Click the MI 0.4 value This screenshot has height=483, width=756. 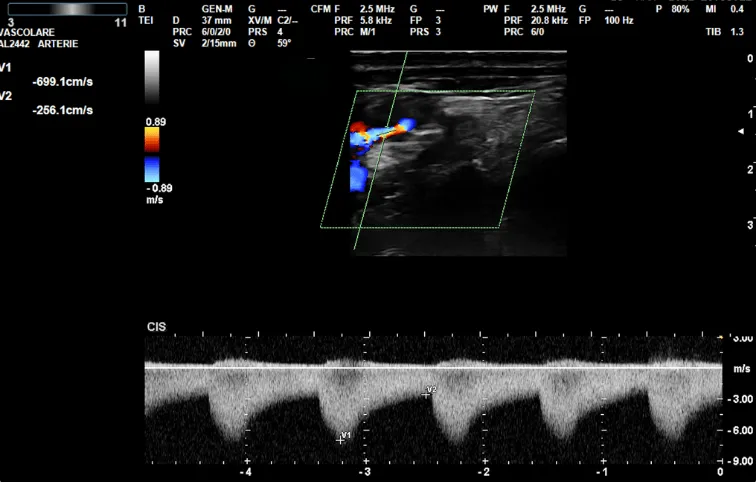[737, 9]
